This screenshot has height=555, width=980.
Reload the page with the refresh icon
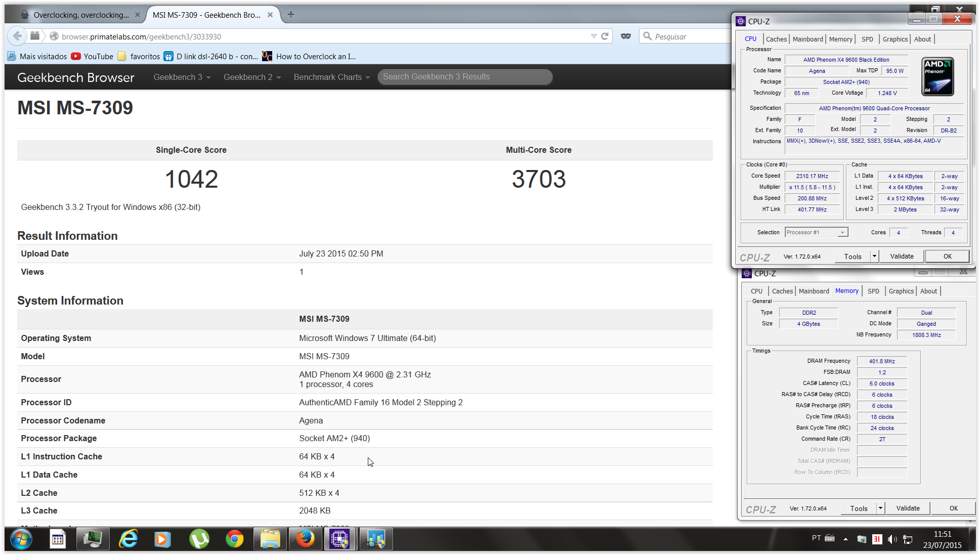(x=605, y=36)
